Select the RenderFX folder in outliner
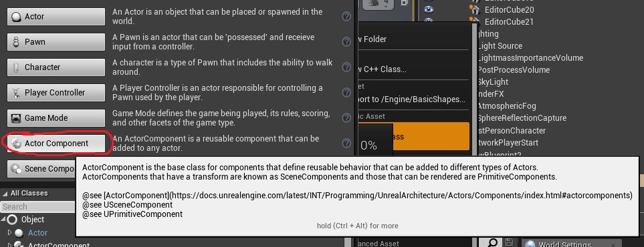Image resolution: width=644 pixels, height=247 pixels. tap(491, 93)
